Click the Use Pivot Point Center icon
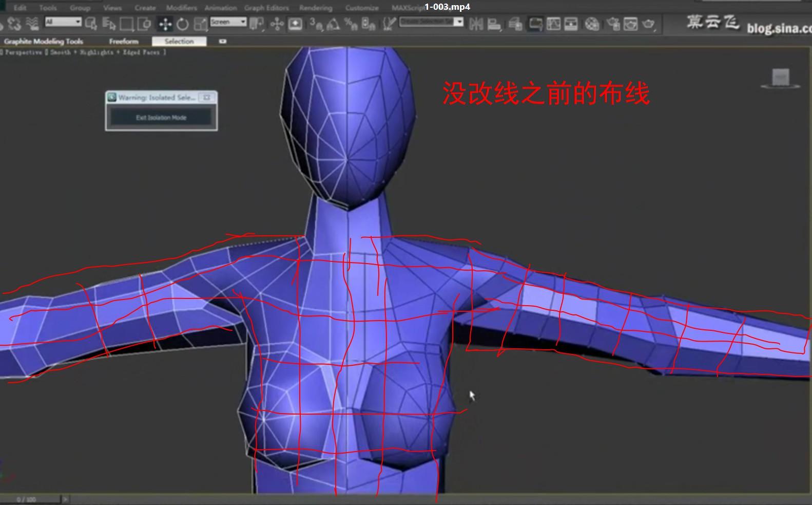812x505 pixels. (x=257, y=24)
